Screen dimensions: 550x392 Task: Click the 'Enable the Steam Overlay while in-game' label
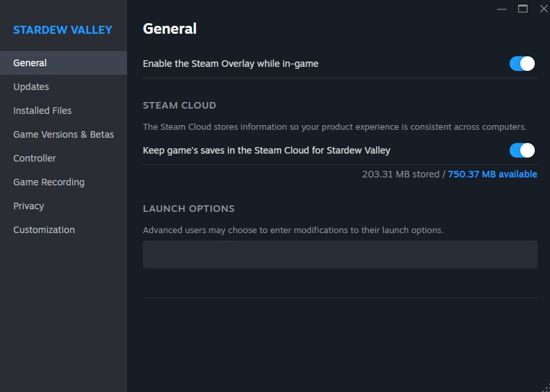(x=230, y=64)
